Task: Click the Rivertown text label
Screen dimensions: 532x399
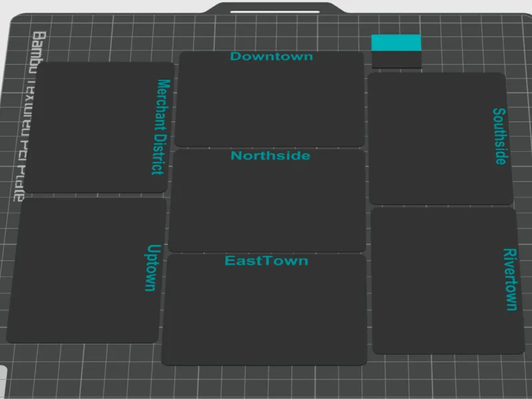Action: [510, 279]
